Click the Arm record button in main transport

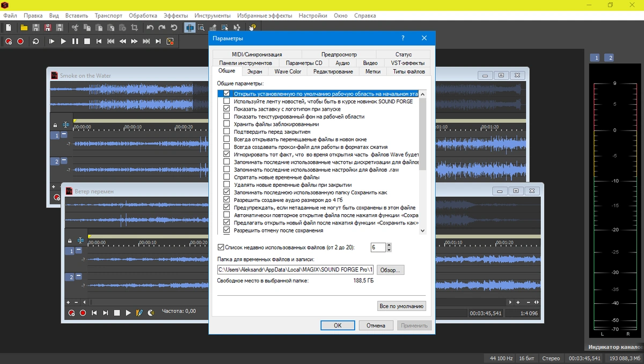[9, 41]
